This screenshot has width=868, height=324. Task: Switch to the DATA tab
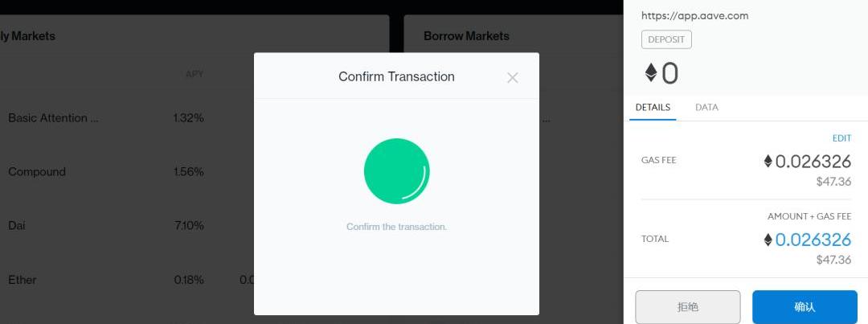click(x=706, y=108)
